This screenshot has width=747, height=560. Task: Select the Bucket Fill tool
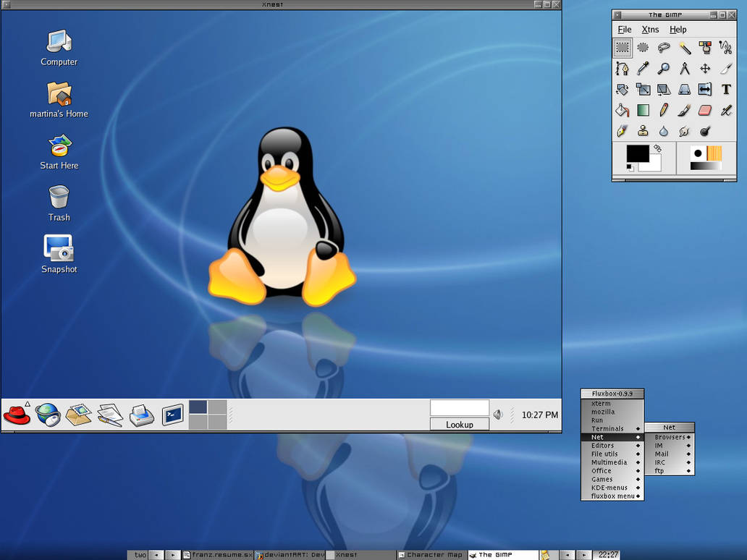tap(622, 111)
